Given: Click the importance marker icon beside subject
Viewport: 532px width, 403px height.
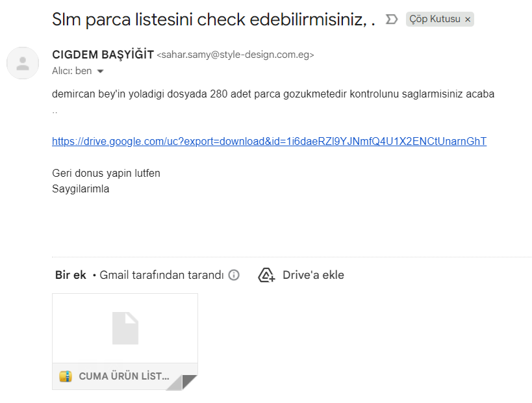Looking at the screenshot, I should (391, 19).
